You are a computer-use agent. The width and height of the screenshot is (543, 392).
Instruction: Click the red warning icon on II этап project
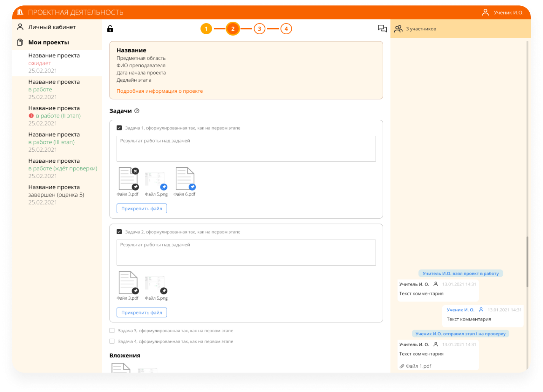coord(31,116)
